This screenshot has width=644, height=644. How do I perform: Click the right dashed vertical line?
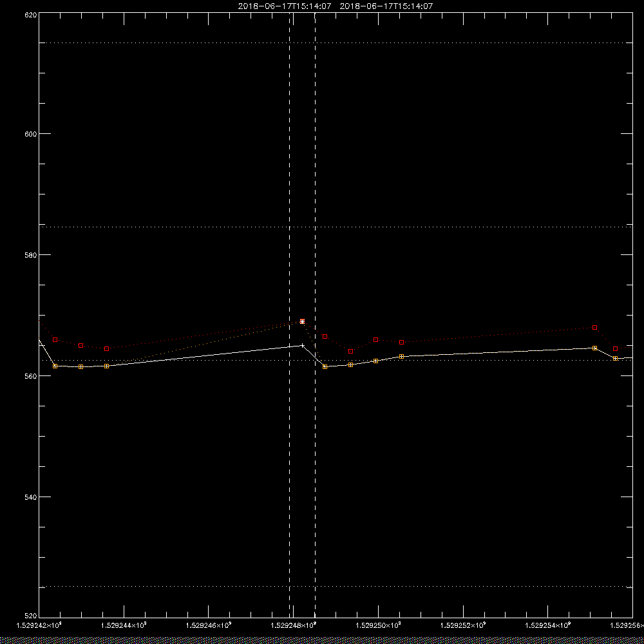point(315,314)
